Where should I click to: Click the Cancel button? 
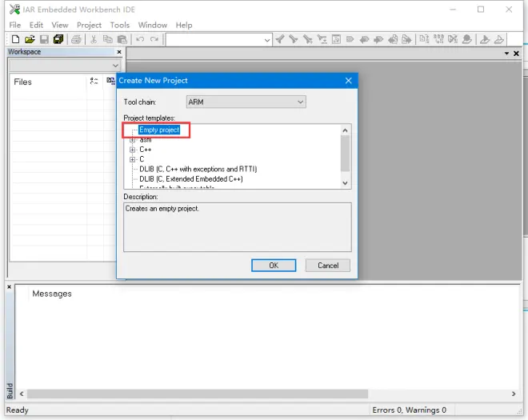328,266
